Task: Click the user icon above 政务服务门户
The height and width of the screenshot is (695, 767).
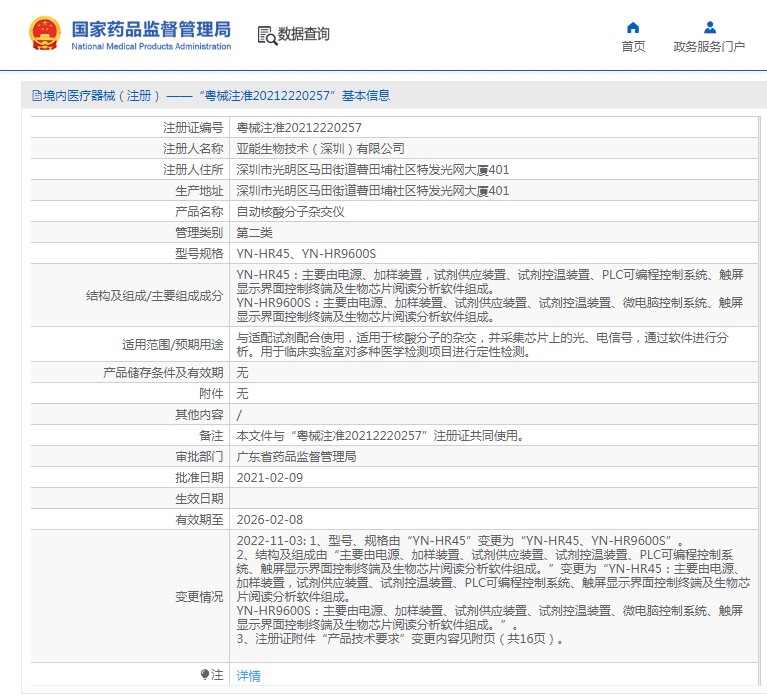Action: pyautogui.click(x=710, y=27)
